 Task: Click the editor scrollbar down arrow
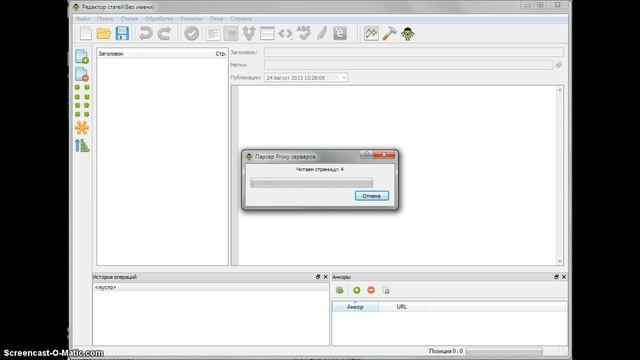pyautogui.click(x=560, y=261)
